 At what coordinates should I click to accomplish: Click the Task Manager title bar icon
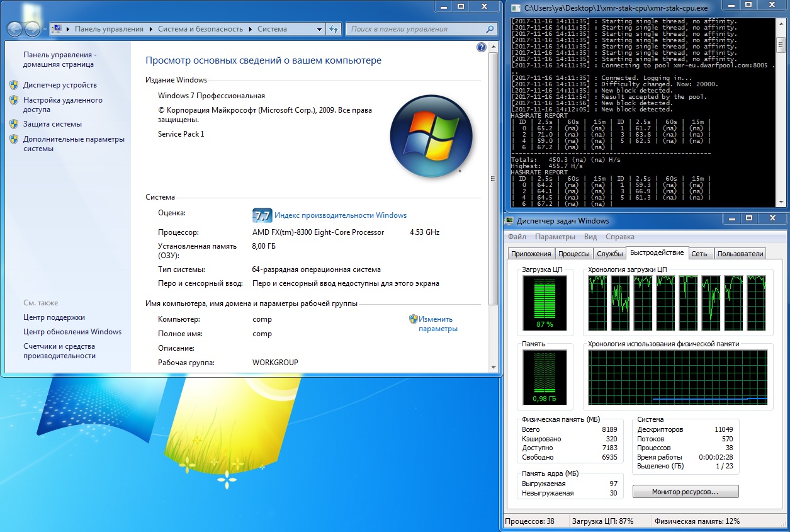point(510,221)
